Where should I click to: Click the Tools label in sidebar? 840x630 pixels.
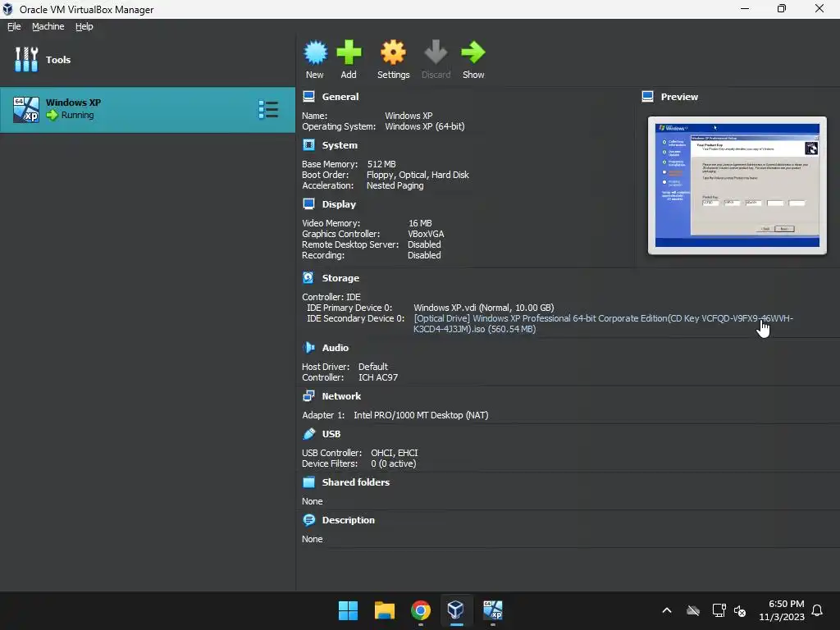point(58,59)
